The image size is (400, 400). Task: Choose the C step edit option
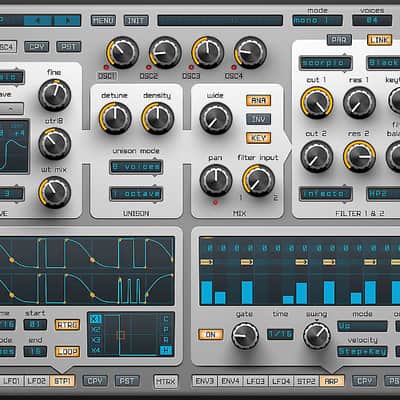[x=166, y=319]
